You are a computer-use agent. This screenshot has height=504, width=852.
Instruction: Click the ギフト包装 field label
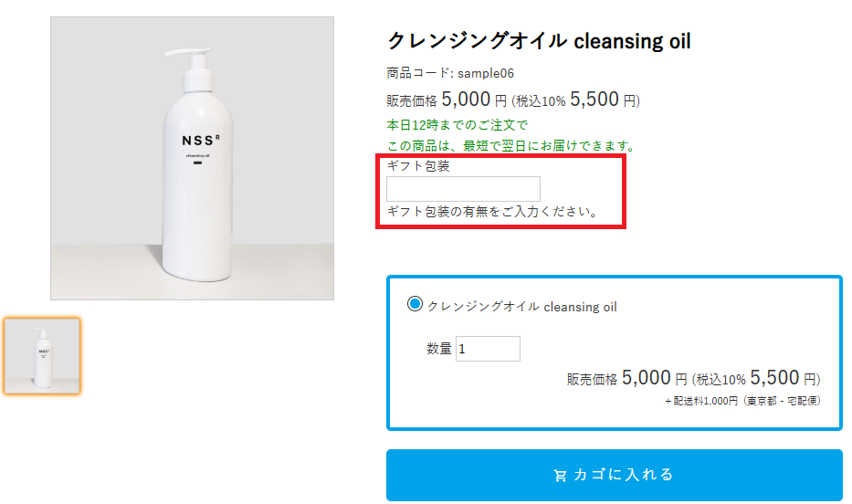(418, 166)
